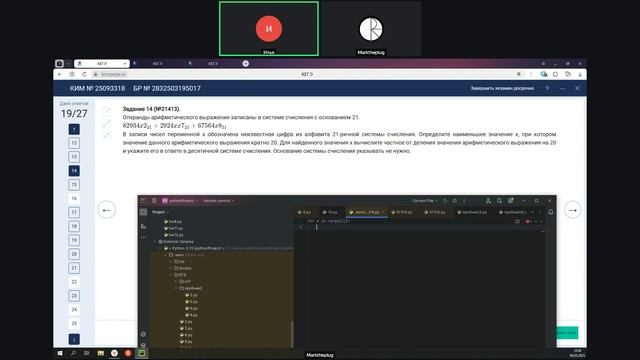Click Завершить экзамен досрочно link
Viewport: 640px width, 360px height.
[x=502, y=88]
